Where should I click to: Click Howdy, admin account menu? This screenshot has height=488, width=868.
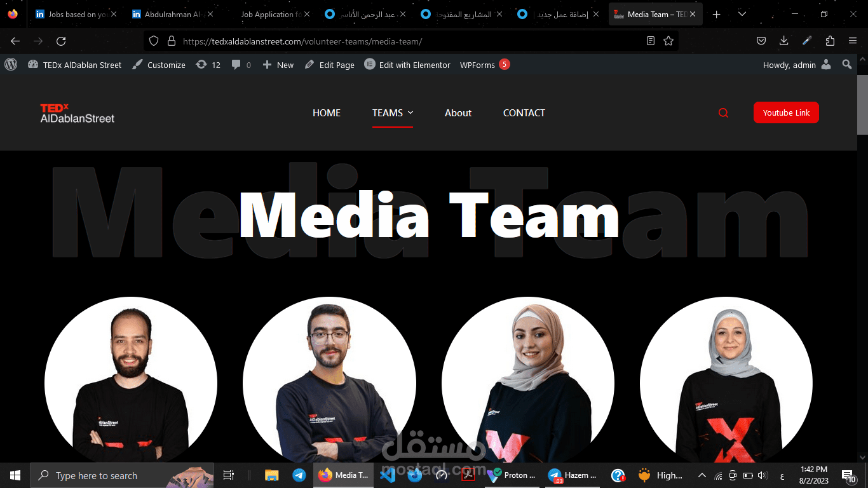coord(797,65)
